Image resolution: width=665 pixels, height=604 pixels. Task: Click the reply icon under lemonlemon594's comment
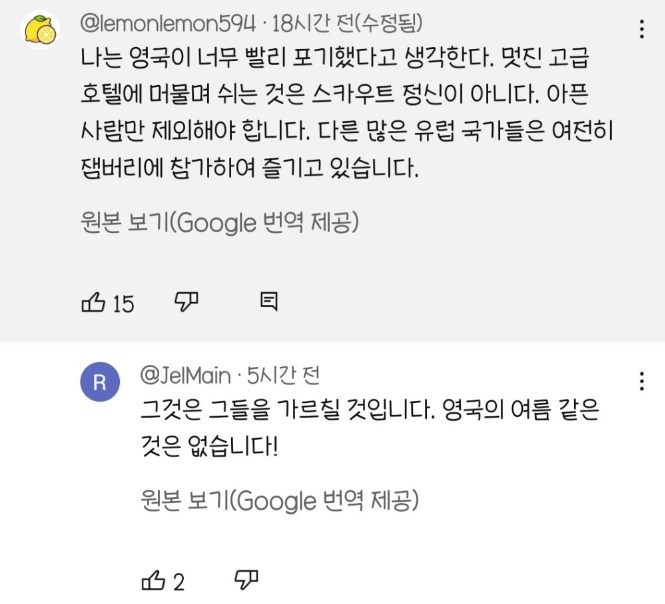point(268,302)
